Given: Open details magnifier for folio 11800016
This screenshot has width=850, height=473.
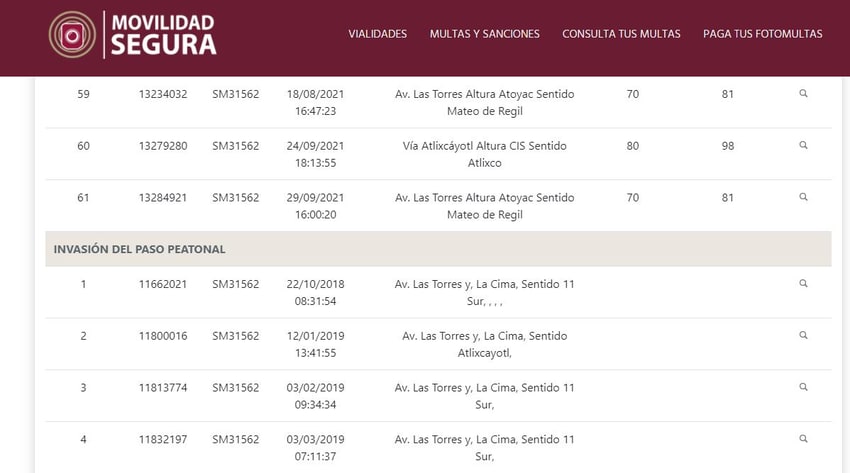Looking at the screenshot, I should coord(803,335).
